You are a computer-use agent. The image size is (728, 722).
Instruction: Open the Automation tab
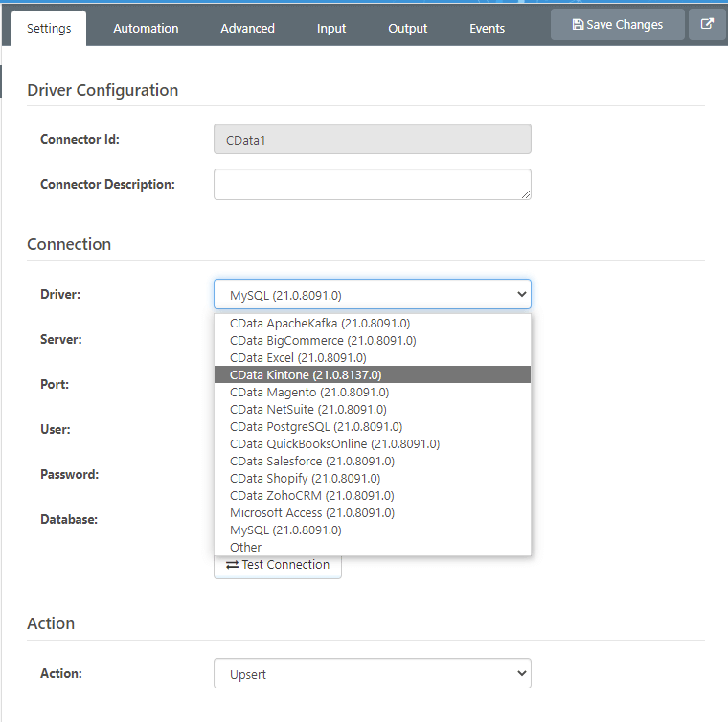tap(146, 29)
